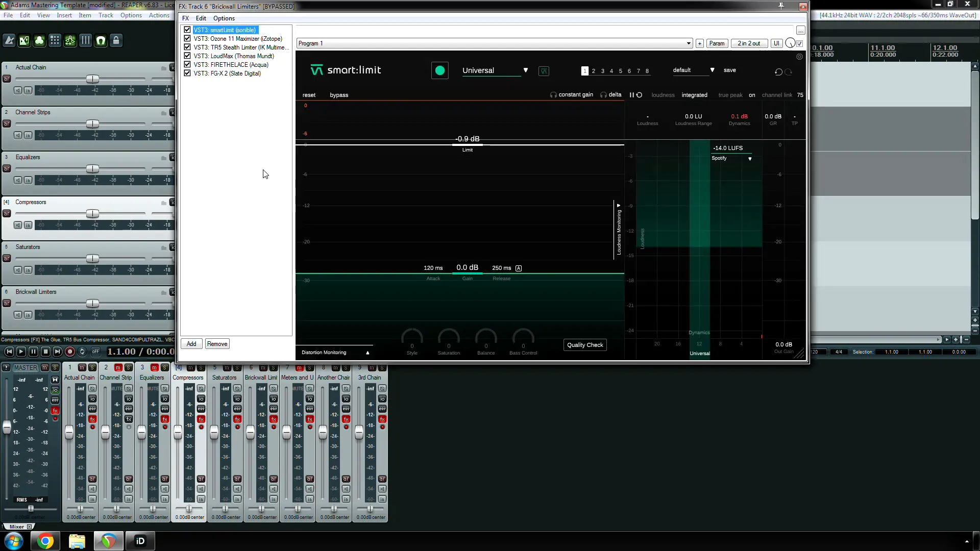The height and width of the screenshot is (551, 980).
Task: Click the transport Pause button
Action: point(33,352)
